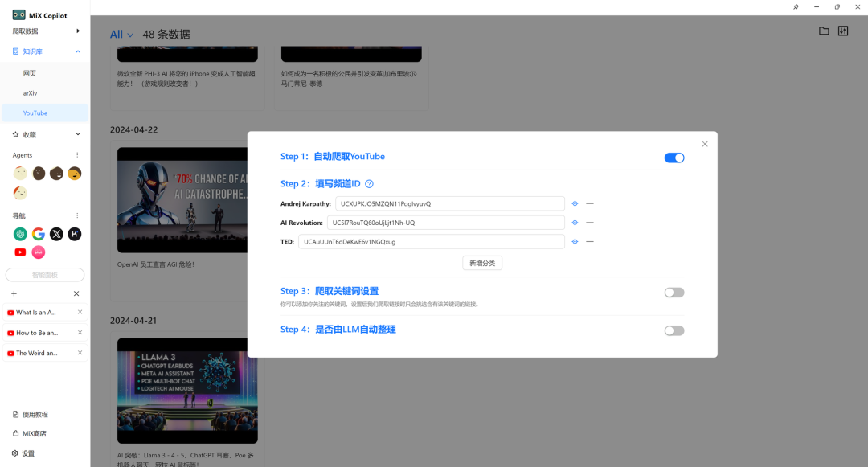Viewport: 868px width, 467px height.
Task: Click the 新增分类 button
Action: 482,264
